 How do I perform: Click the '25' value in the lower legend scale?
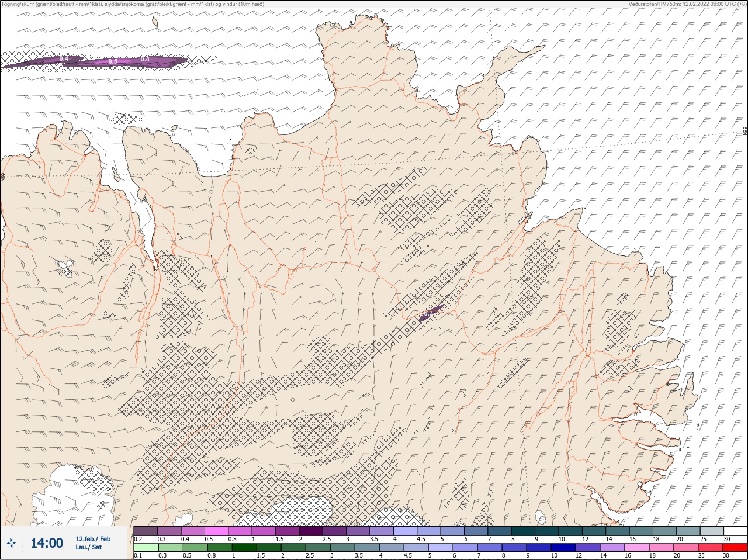tap(702, 555)
